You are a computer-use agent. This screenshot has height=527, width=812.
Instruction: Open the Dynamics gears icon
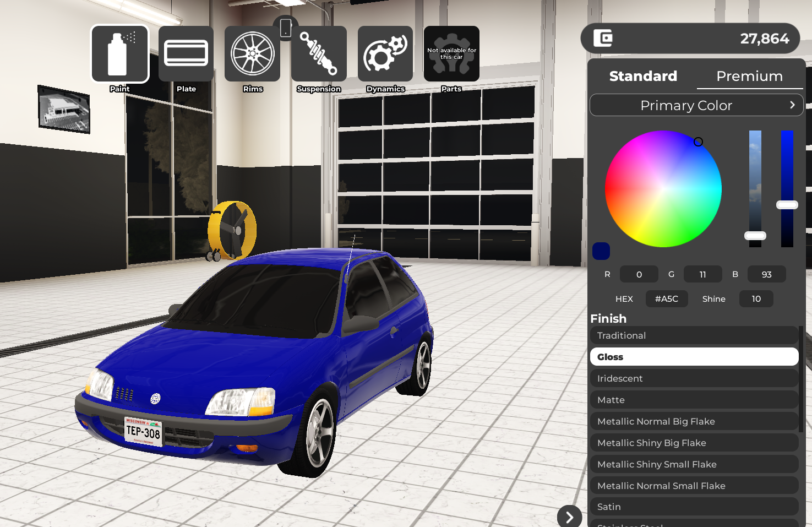(385, 54)
